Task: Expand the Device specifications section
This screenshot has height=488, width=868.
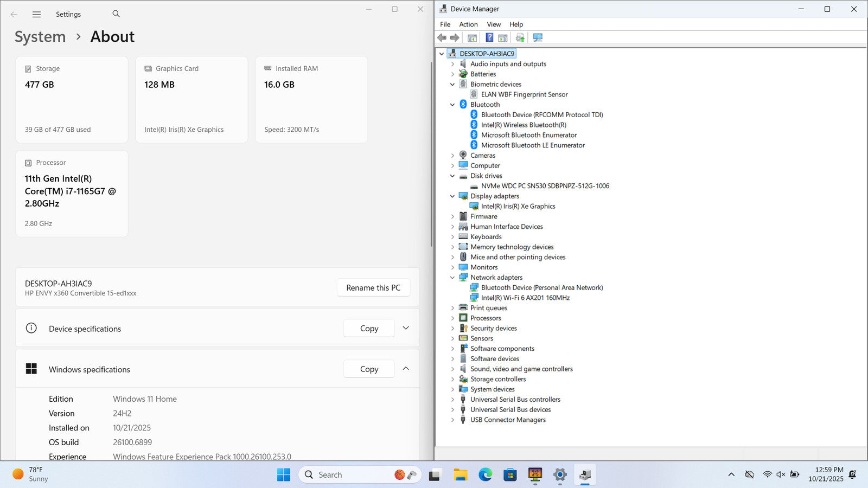Action: [x=406, y=328]
